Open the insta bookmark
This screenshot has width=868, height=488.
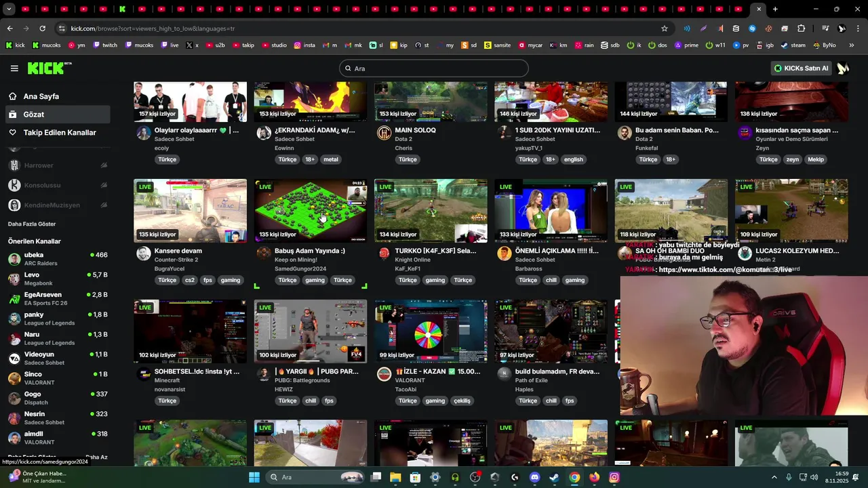click(x=305, y=45)
